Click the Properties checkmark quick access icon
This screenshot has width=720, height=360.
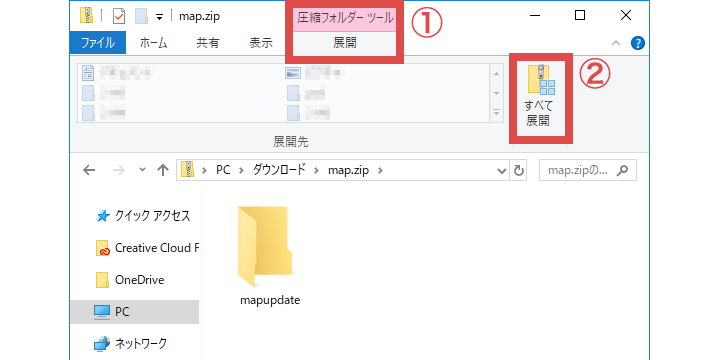(x=118, y=17)
